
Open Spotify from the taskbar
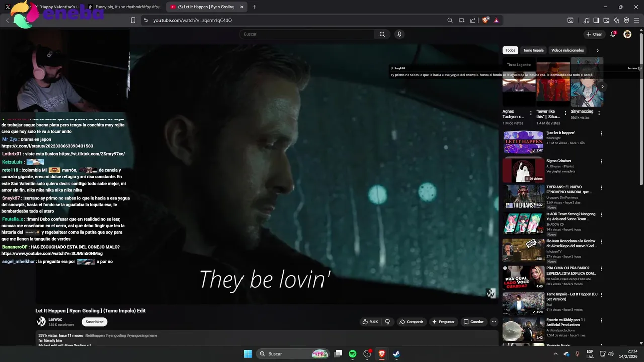click(x=353, y=354)
